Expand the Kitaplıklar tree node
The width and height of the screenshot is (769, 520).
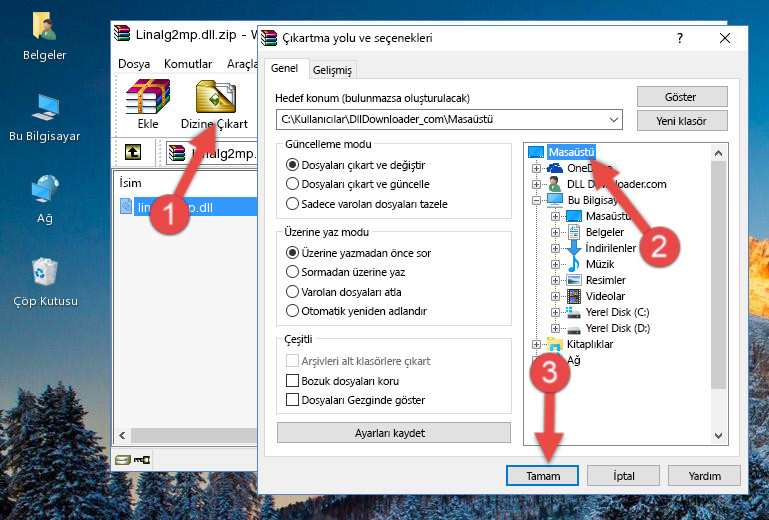536,344
